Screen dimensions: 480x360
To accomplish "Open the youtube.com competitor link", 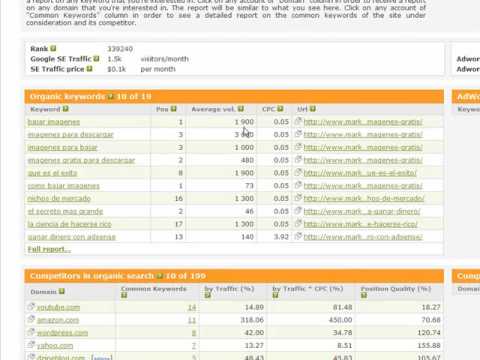I will pos(58,307).
